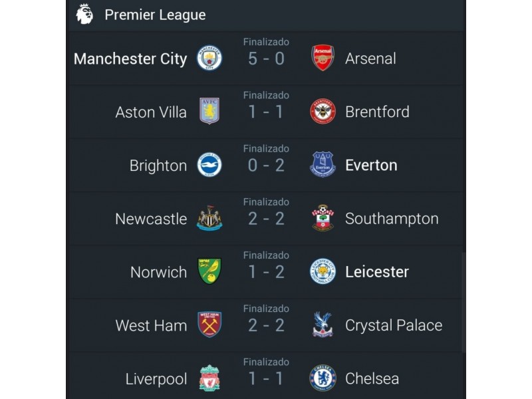
Task: Tap the Brentford bee crest
Action: (x=323, y=111)
